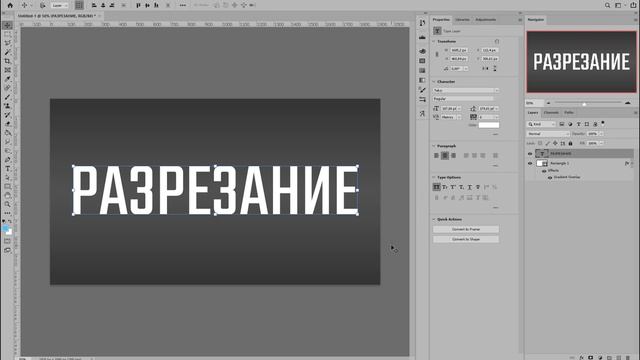Click the Navigator preview thumbnail
The width and height of the screenshot is (640, 360).
click(581, 62)
